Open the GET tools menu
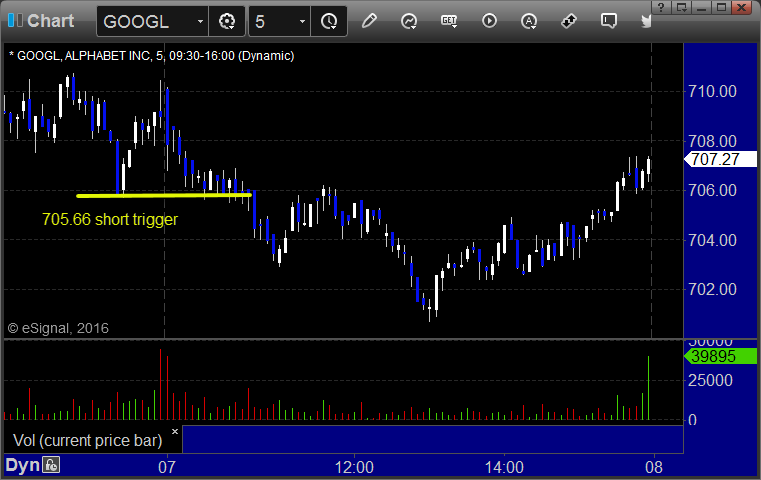 coord(449,21)
